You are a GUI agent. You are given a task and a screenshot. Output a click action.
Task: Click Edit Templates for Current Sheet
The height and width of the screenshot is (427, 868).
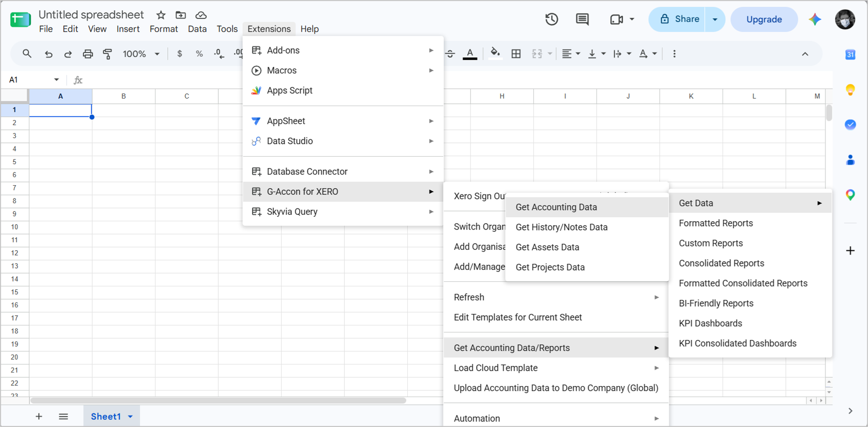pyautogui.click(x=556, y=318)
